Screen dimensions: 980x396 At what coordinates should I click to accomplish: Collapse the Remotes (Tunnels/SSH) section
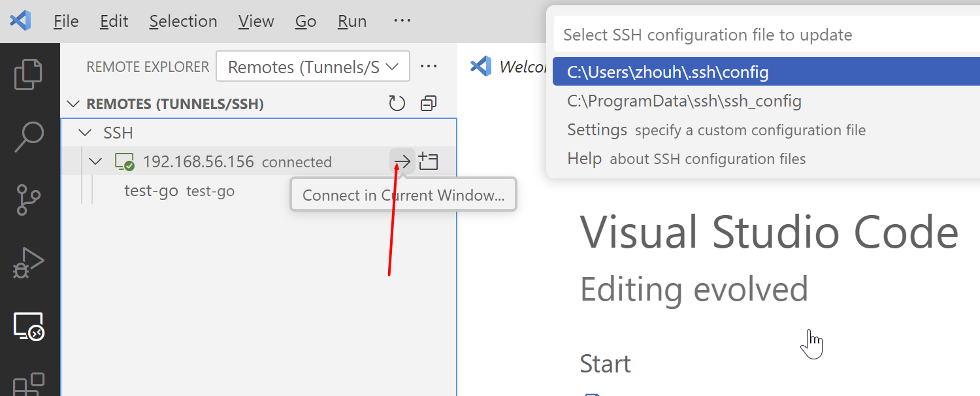pyautogui.click(x=74, y=104)
